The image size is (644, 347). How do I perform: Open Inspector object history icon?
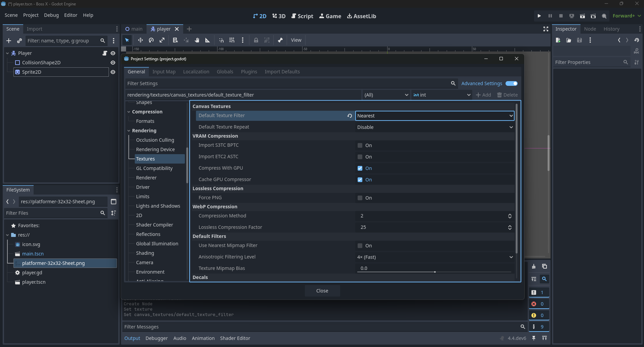pos(637,40)
